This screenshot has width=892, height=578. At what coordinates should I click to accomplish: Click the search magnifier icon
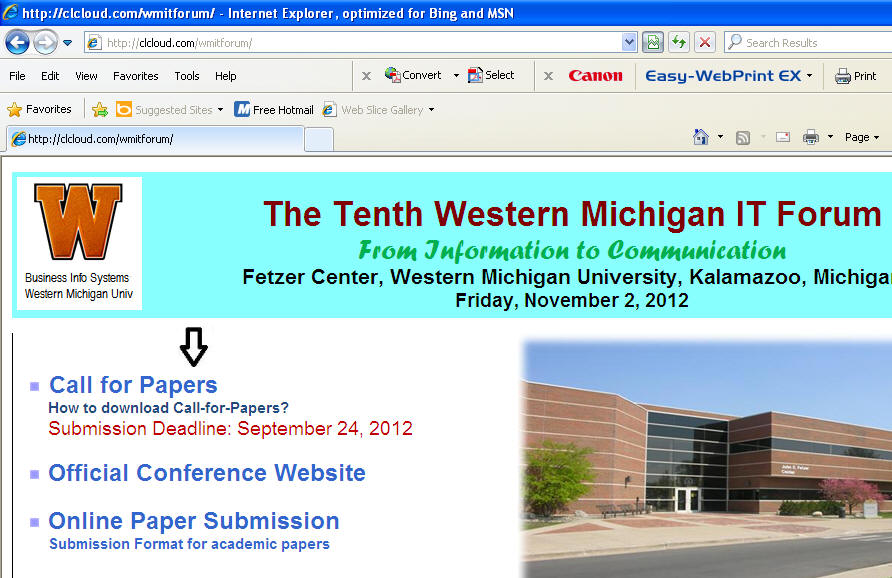coord(735,42)
